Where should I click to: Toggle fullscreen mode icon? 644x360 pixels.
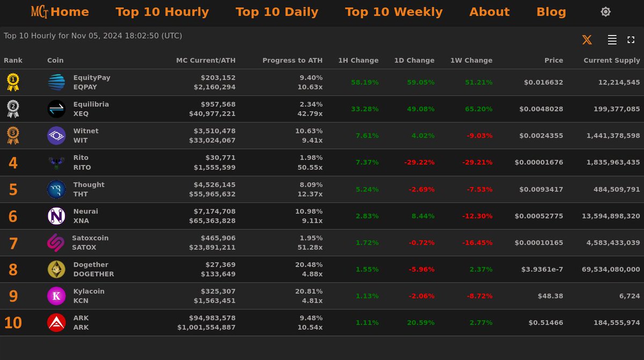click(x=631, y=40)
